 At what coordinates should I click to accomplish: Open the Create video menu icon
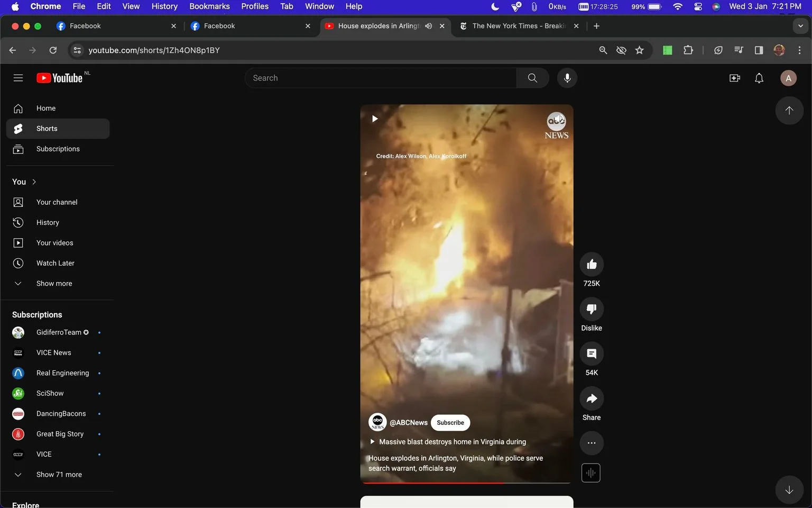(x=735, y=78)
